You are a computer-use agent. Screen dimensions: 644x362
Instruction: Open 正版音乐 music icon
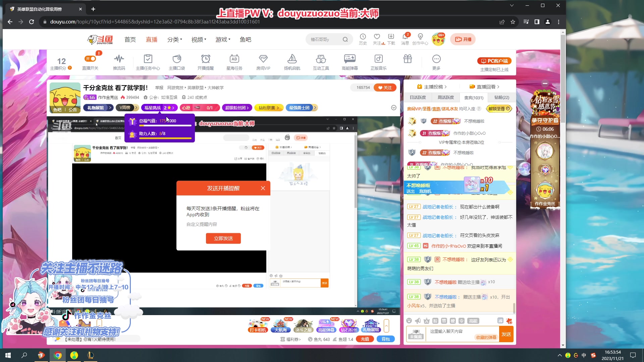pos(379,62)
